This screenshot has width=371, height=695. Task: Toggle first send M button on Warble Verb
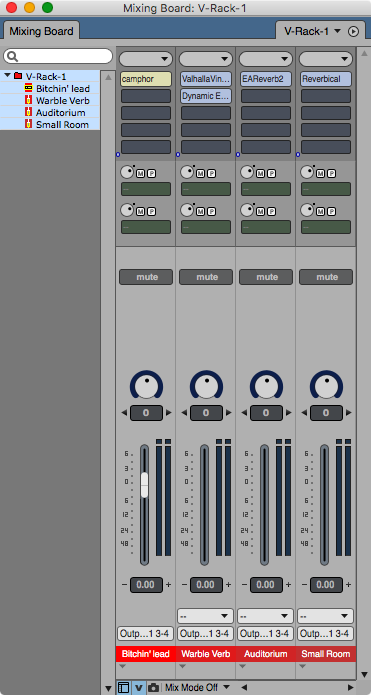pos(200,174)
